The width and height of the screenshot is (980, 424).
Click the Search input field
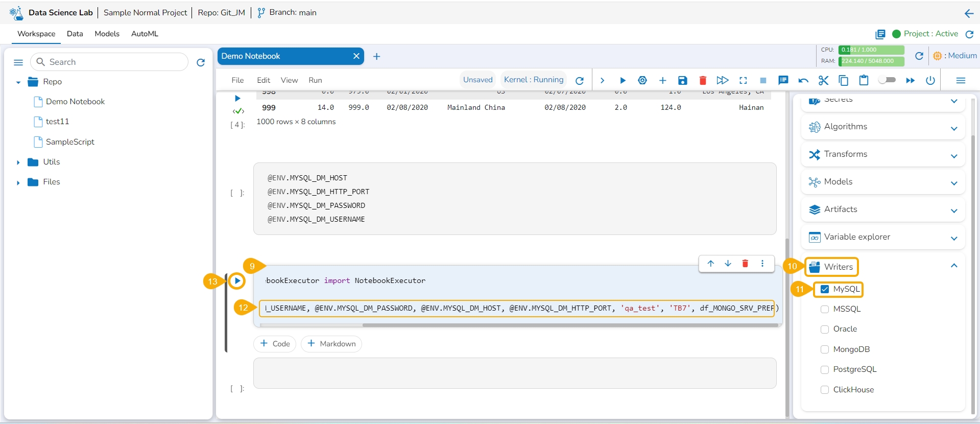(115, 62)
